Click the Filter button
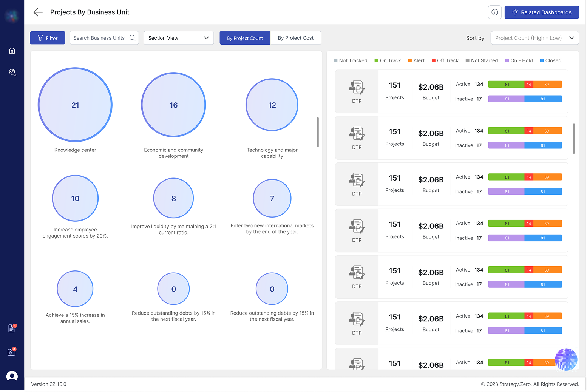Viewport: 587px width, 392px height. 48,38
